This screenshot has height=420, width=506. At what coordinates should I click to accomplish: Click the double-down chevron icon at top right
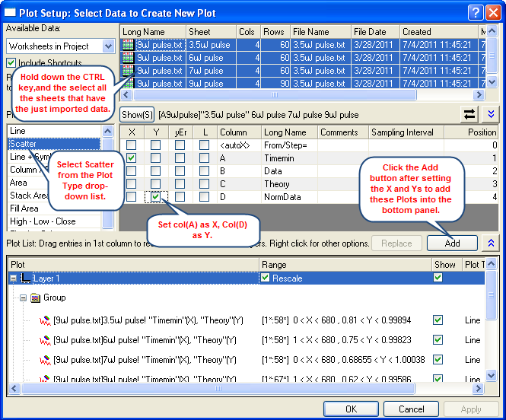[492, 113]
